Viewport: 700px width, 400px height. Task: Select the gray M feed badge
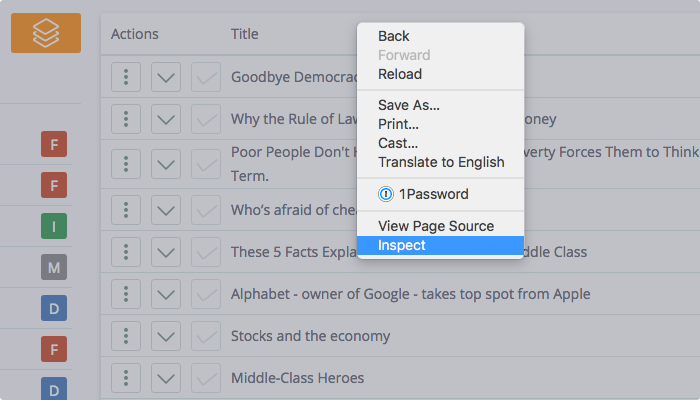(x=54, y=267)
